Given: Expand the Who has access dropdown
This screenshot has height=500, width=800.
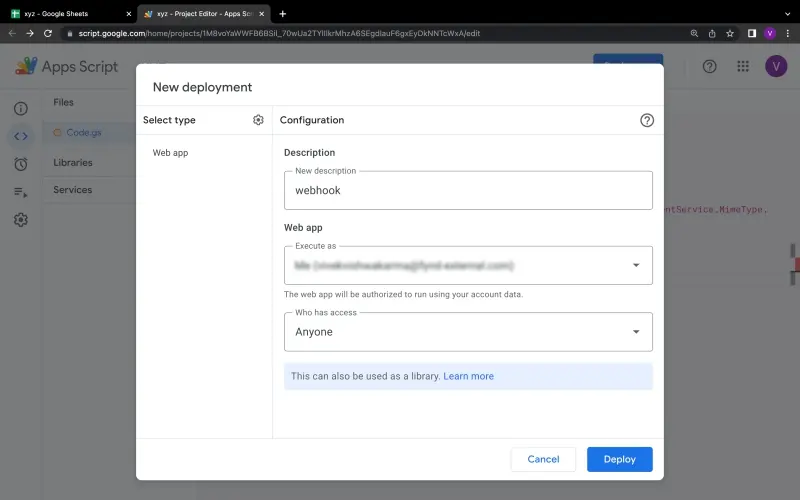Looking at the screenshot, I should click(x=468, y=332).
